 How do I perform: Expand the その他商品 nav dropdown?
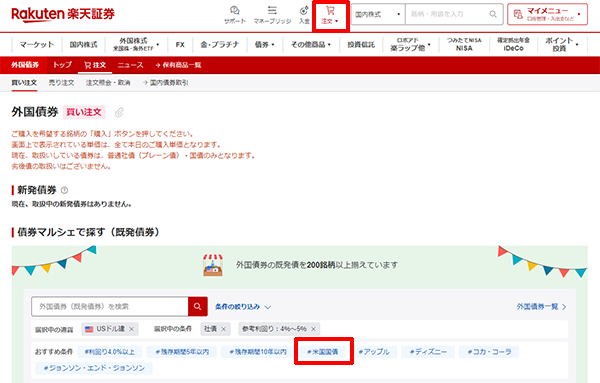click(310, 44)
